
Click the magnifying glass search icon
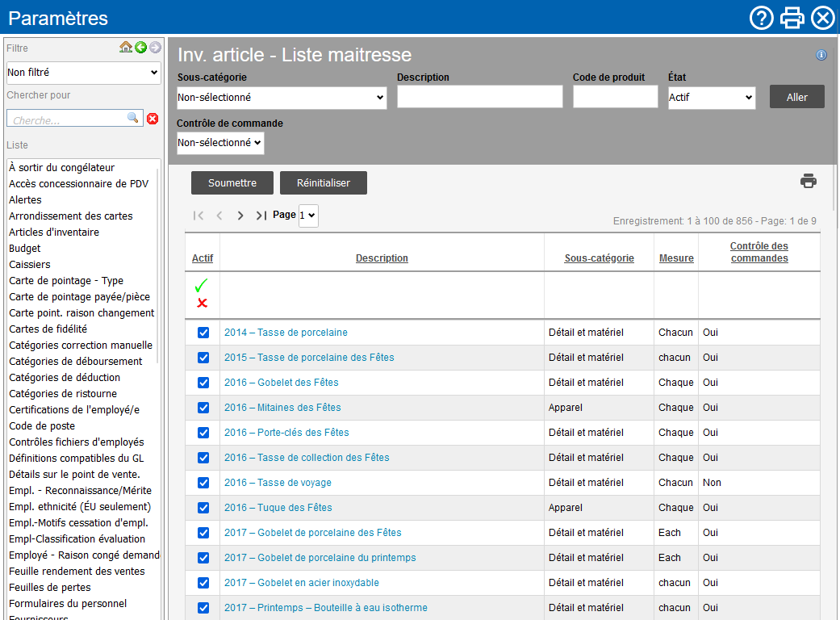click(133, 118)
